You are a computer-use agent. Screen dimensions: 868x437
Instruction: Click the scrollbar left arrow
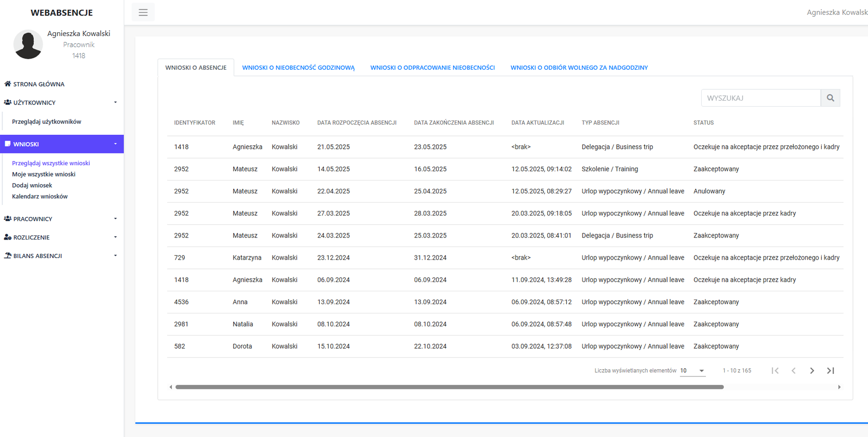click(x=171, y=387)
